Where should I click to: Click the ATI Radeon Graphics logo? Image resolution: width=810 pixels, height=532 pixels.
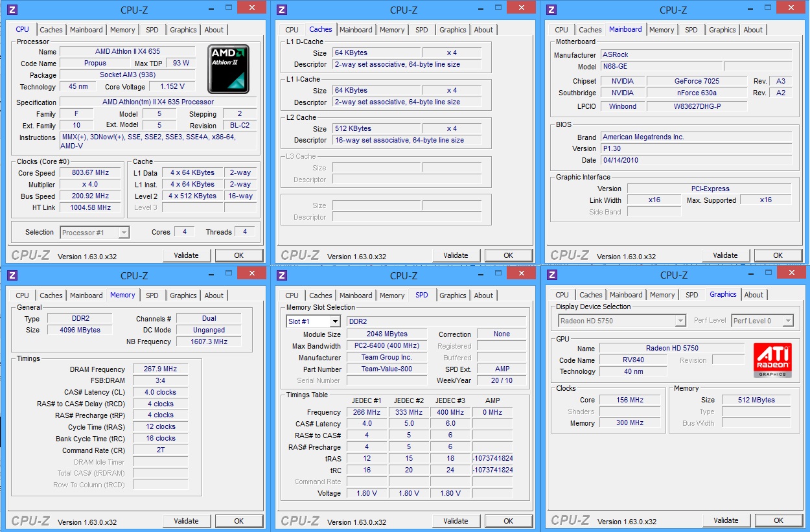click(772, 360)
